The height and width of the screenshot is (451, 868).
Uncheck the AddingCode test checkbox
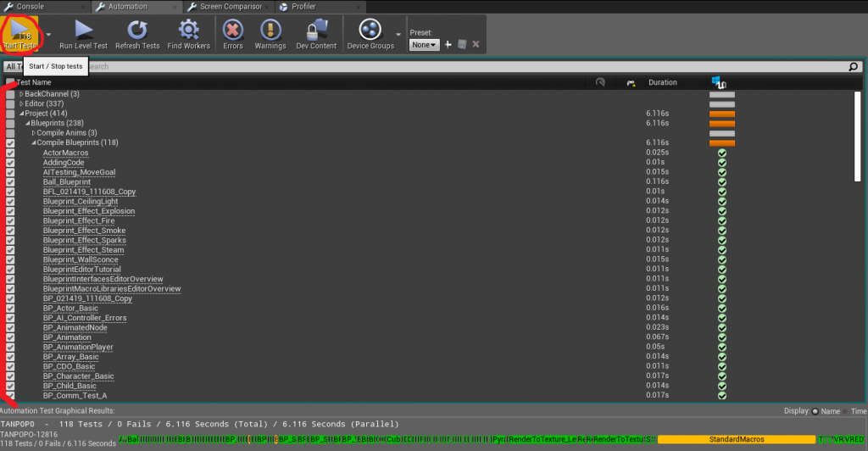[x=10, y=163]
